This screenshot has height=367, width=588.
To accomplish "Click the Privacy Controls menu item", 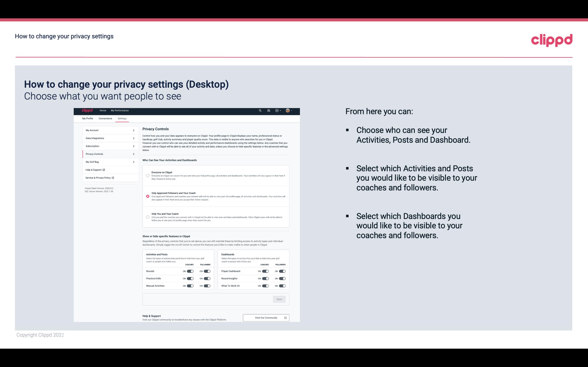I will [x=108, y=154].
